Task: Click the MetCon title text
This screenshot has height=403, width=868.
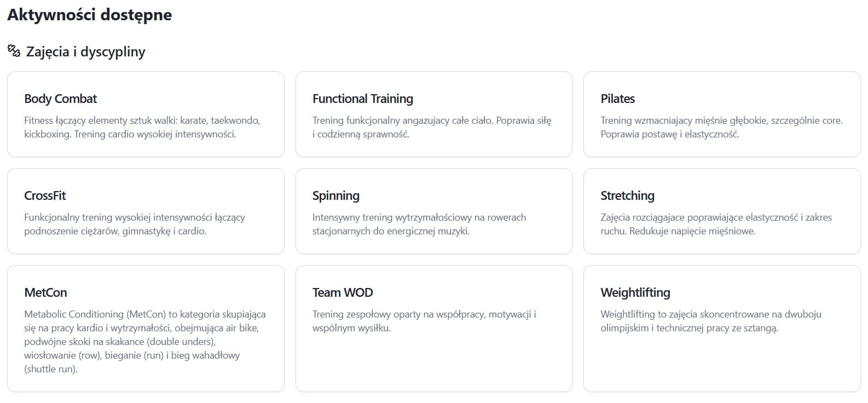Action: tap(45, 293)
